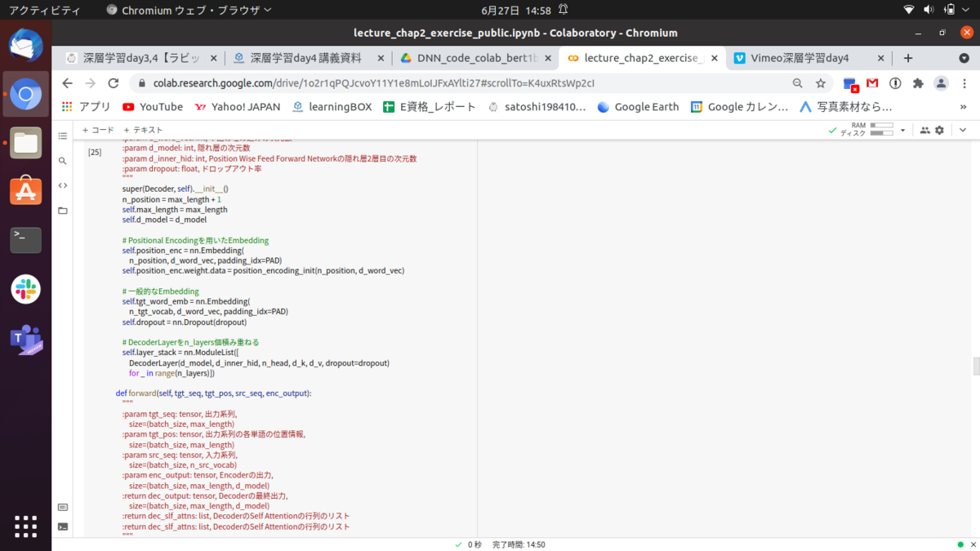The image size is (980, 551).
Task: Click the self.dropout = nn.Dropout(dropout) line
Action: coord(184,322)
